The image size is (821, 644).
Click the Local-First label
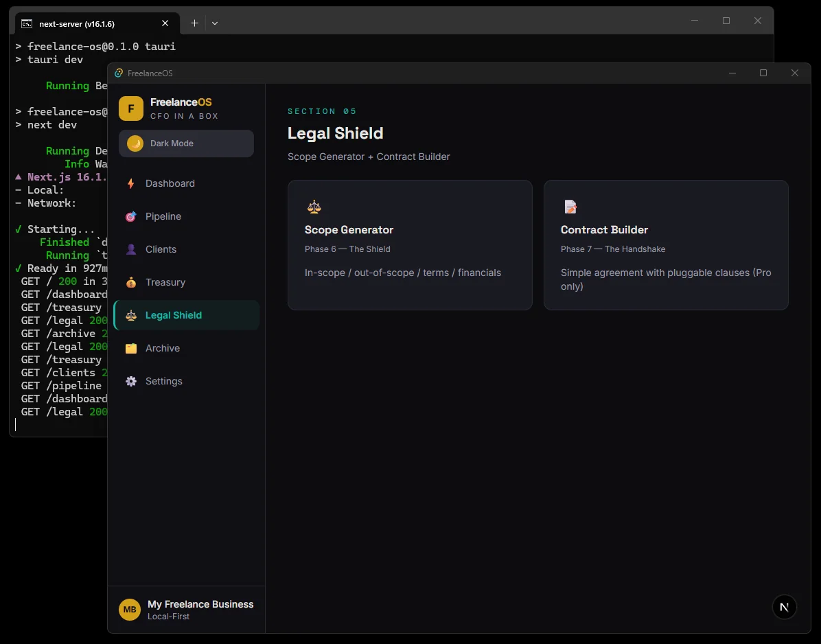coord(169,617)
